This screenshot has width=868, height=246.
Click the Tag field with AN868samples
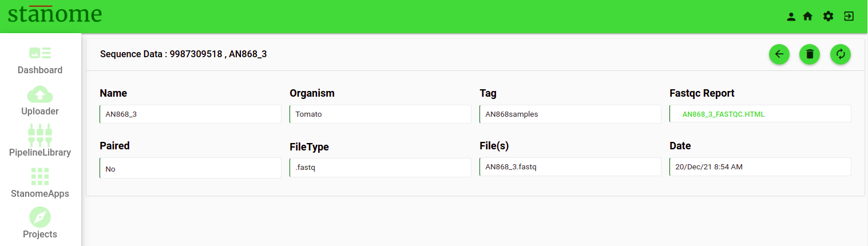point(570,114)
